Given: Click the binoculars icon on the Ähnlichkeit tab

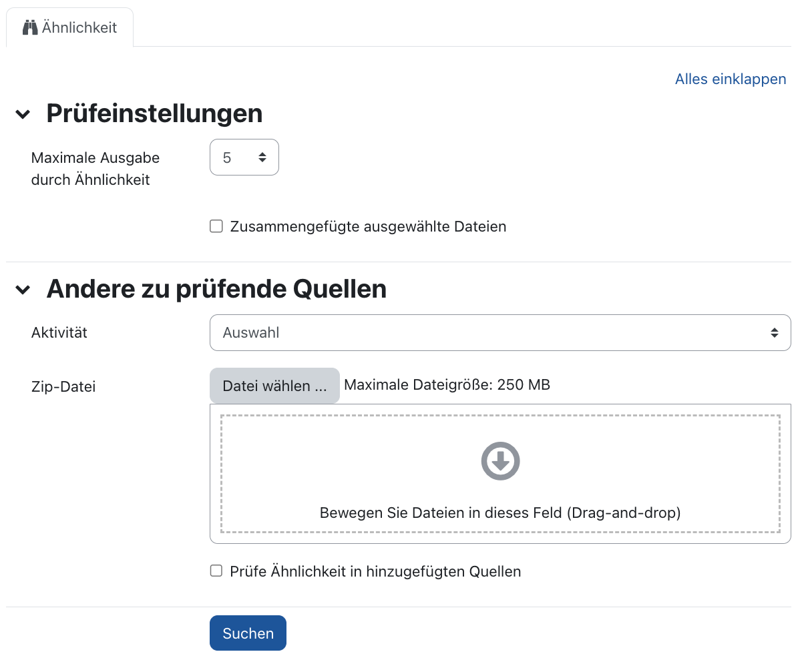Looking at the screenshot, I should coord(31,27).
